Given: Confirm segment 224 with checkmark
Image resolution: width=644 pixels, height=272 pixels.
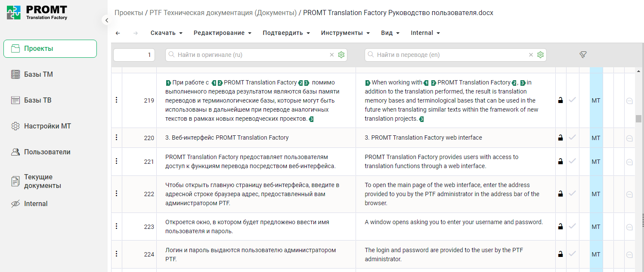Looking at the screenshot, I should (x=572, y=254).
